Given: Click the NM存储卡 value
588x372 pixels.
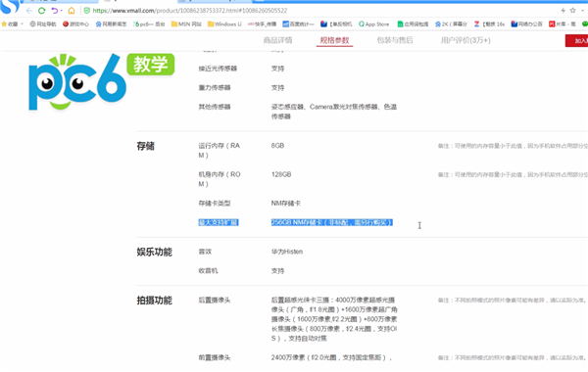Looking at the screenshot, I should click(x=286, y=203).
